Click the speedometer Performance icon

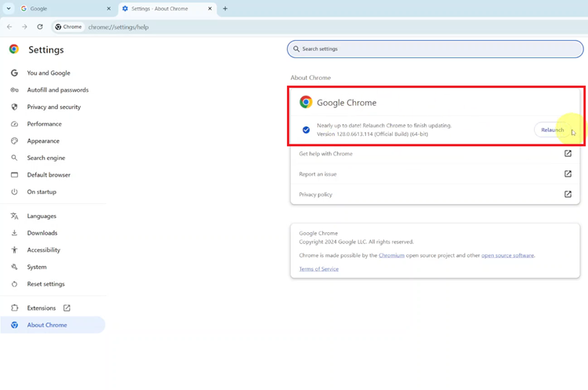14,124
